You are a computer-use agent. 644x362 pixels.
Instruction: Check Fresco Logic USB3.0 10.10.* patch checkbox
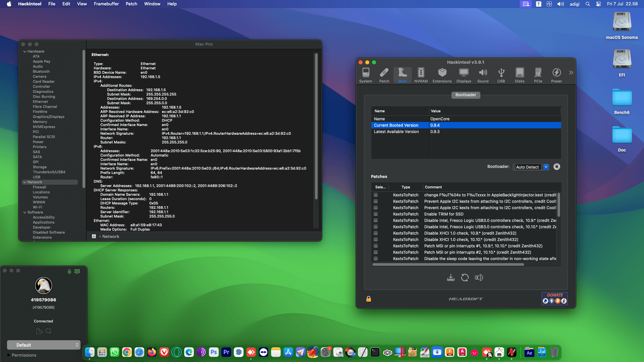(376, 227)
